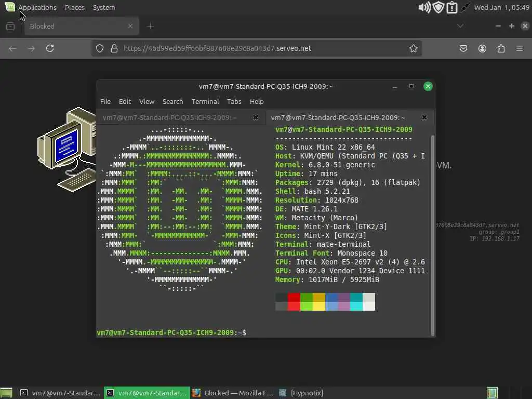532x399 pixels.
Task: Open the terminal Tabs menu
Action: point(234,101)
